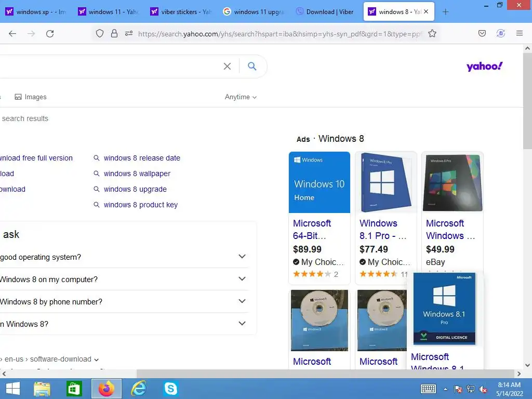
Task: Click the horizontal scrollbar right arrow
Action: click(519, 374)
